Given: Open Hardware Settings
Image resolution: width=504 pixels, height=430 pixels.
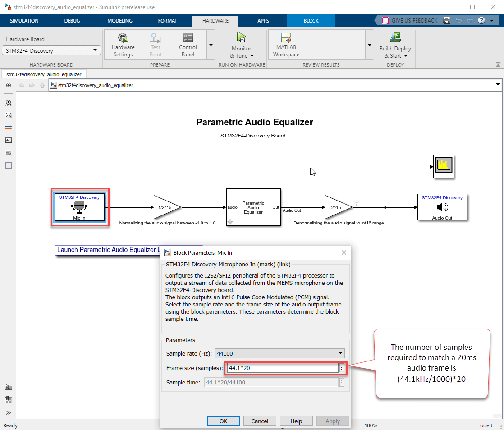Looking at the screenshot, I should [x=123, y=45].
